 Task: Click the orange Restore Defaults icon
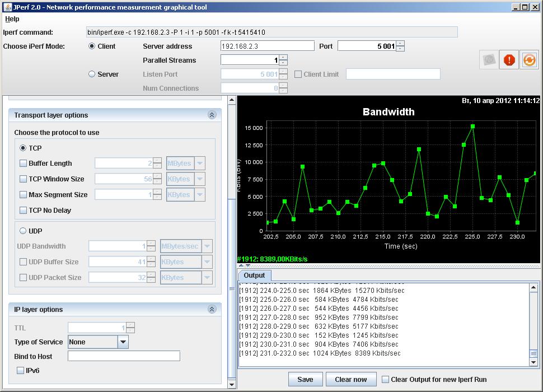click(x=529, y=60)
